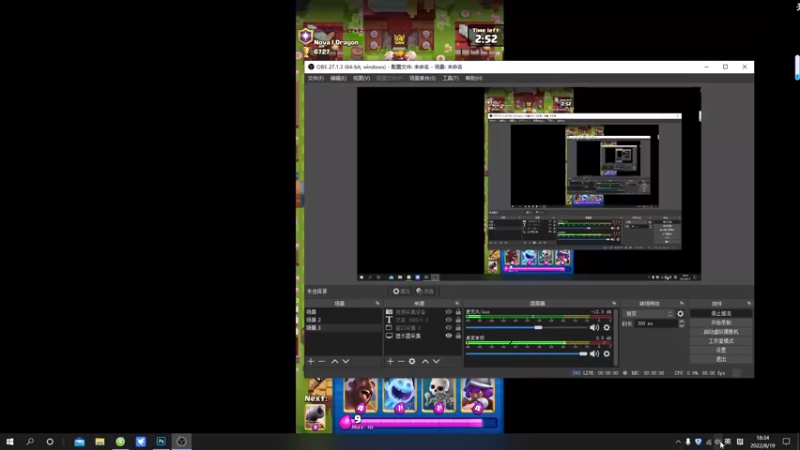Pop out the Scenes dock panel

(378, 304)
